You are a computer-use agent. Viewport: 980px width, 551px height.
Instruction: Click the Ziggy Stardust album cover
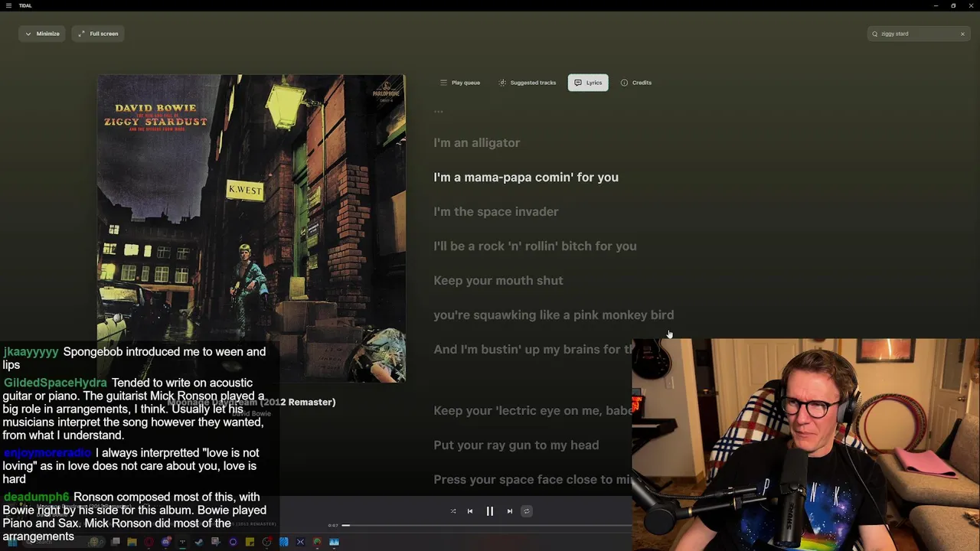(x=251, y=228)
